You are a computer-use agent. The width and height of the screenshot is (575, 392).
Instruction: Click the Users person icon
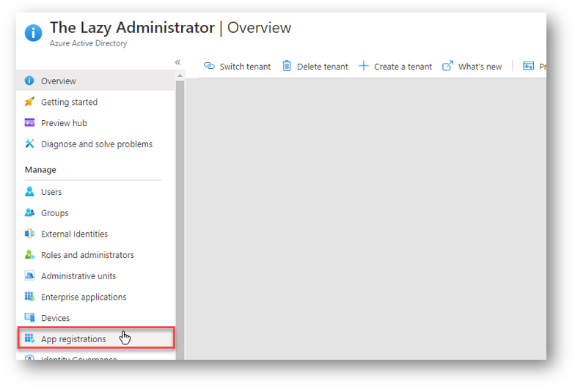tap(29, 191)
